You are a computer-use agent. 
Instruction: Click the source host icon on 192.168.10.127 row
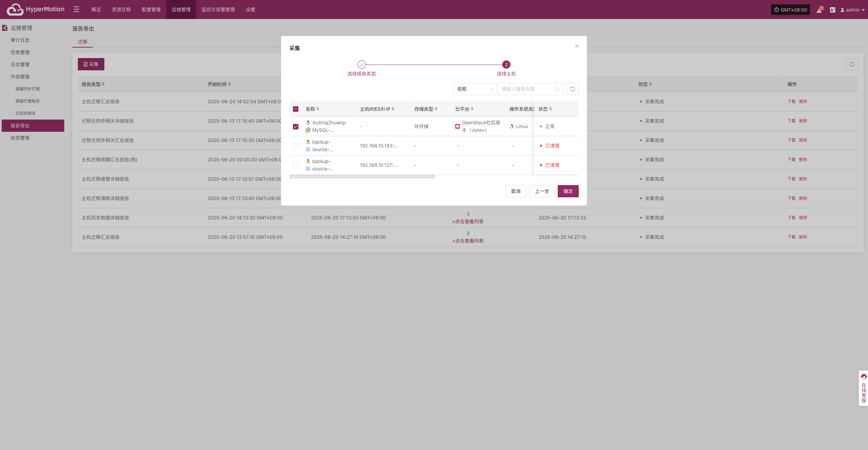point(308,169)
